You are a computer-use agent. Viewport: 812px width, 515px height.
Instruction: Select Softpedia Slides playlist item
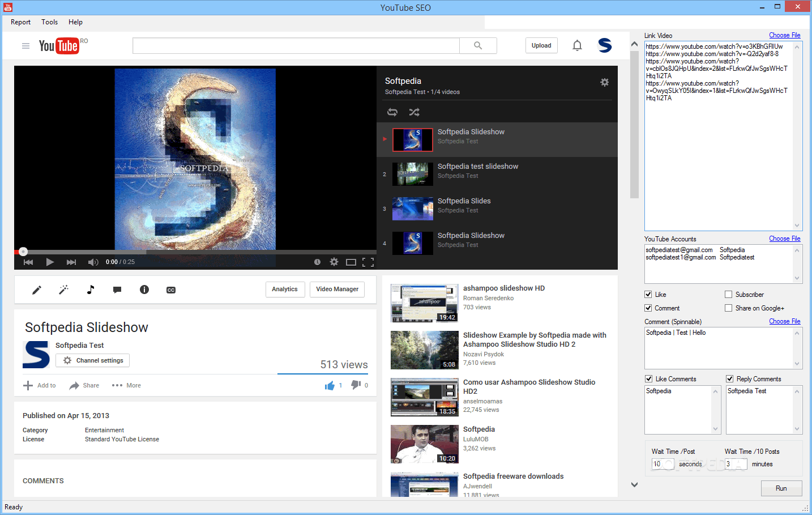[x=497, y=208]
